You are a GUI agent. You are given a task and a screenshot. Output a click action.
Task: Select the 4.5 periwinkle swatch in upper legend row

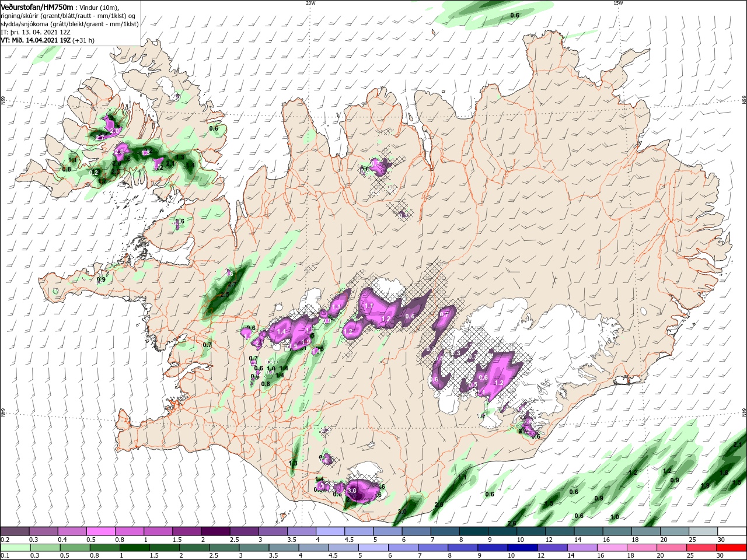(358, 531)
